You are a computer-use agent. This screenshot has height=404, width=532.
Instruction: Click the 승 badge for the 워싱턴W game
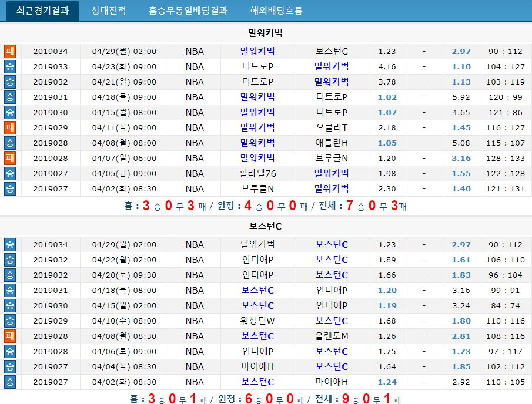pos(10,321)
